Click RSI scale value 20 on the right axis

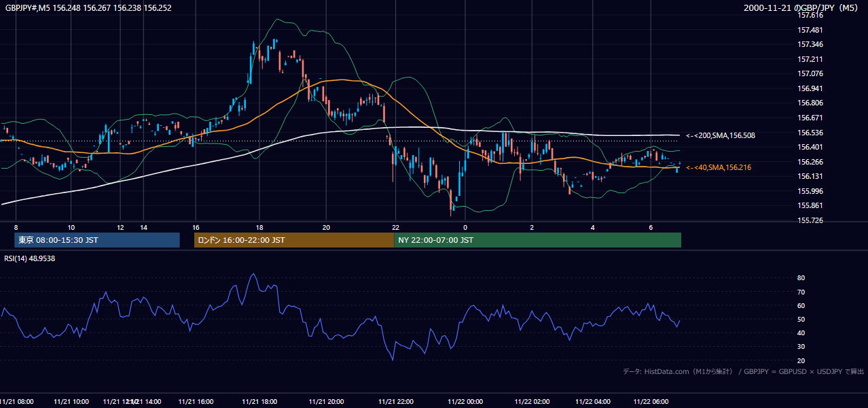(x=801, y=360)
